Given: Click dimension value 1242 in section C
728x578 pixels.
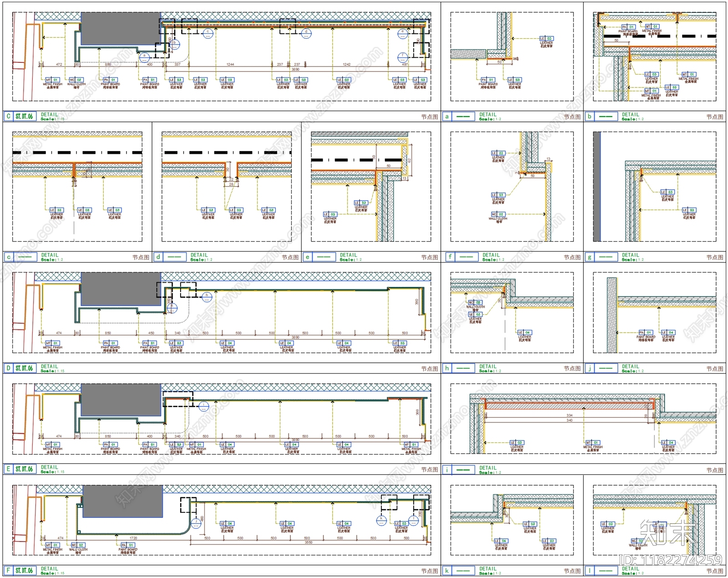Looking at the screenshot, I should (x=347, y=65).
